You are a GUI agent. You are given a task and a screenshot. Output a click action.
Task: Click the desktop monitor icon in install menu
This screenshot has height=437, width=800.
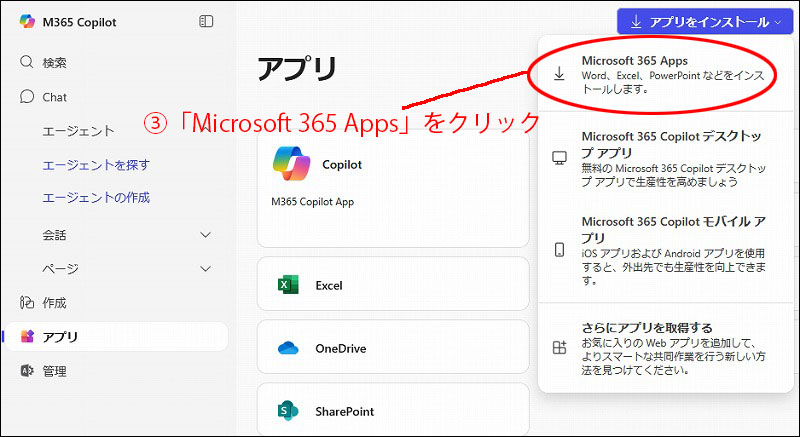coord(559,158)
